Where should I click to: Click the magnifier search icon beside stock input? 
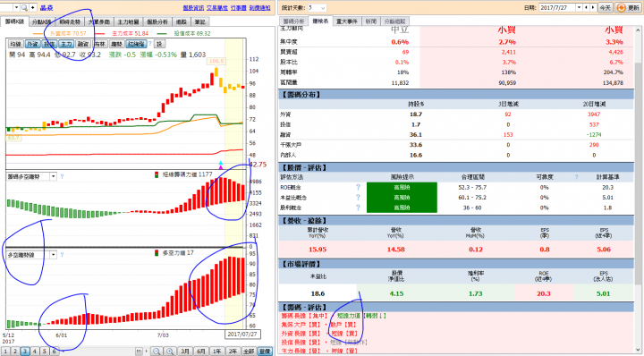coord(24,7)
